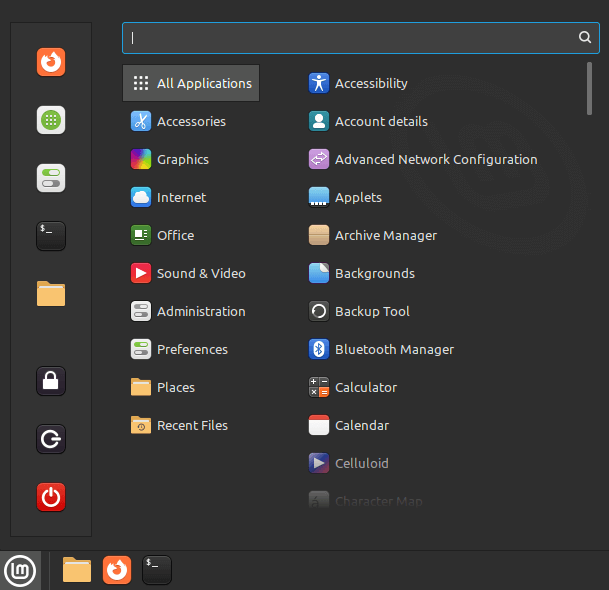Open Account details person icon
This screenshot has height=590, width=609.
click(x=319, y=121)
